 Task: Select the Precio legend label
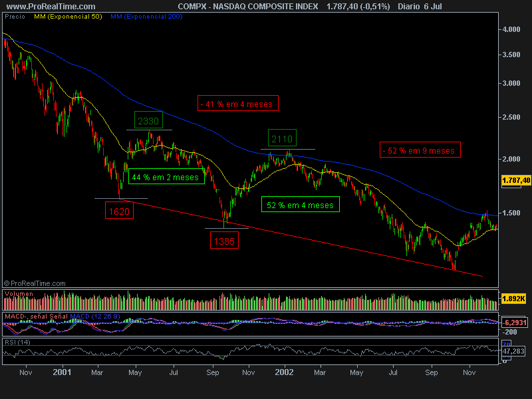(x=15, y=17)
